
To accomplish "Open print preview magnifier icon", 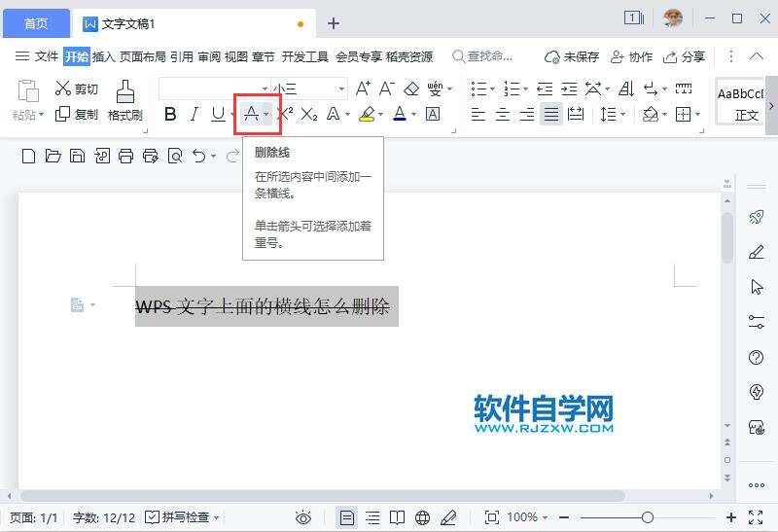I will click(175, 157).
